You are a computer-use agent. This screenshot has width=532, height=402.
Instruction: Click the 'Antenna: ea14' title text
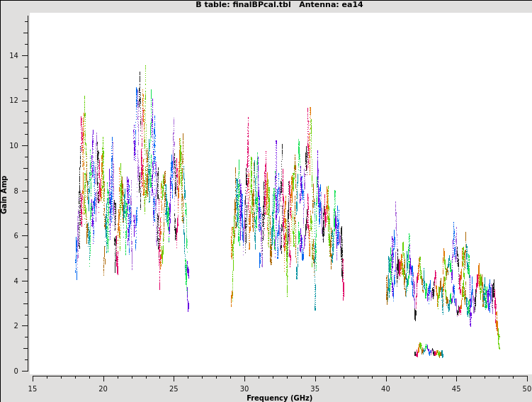pyautogui.click(x=331, y=5)
